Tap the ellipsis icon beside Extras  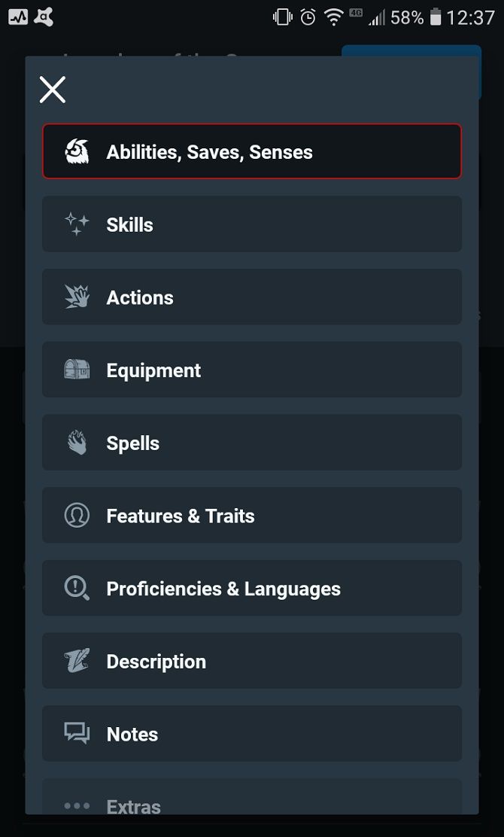coord(76,805)
